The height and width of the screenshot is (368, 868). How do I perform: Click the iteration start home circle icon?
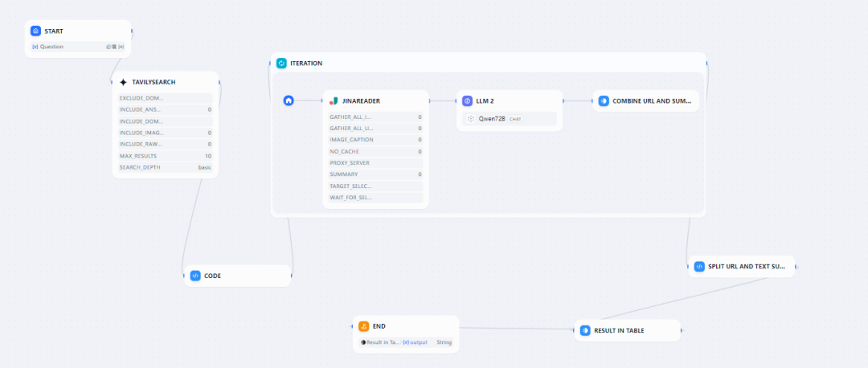coord(289,100)
